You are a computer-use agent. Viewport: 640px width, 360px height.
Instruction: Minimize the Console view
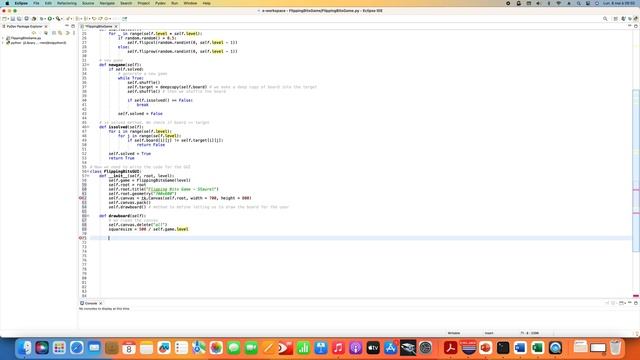click(x=630, y=303)
